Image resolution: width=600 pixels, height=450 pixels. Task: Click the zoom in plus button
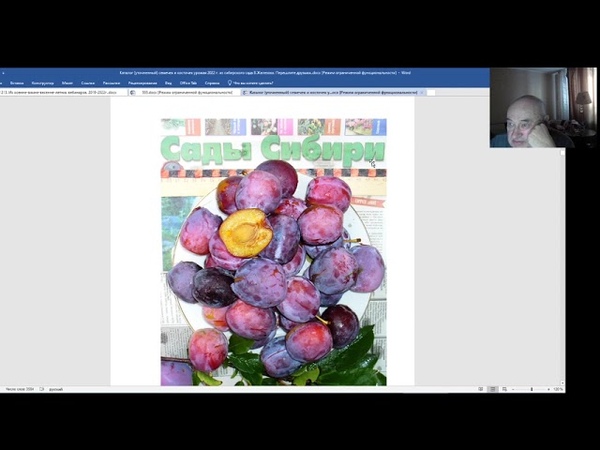coord(549,389)
